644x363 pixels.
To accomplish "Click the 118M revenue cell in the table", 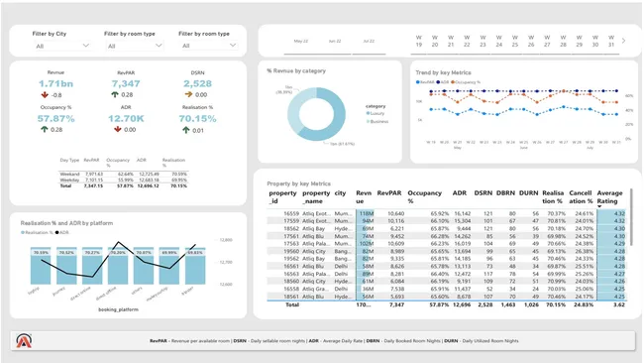I will click(366, 214).
